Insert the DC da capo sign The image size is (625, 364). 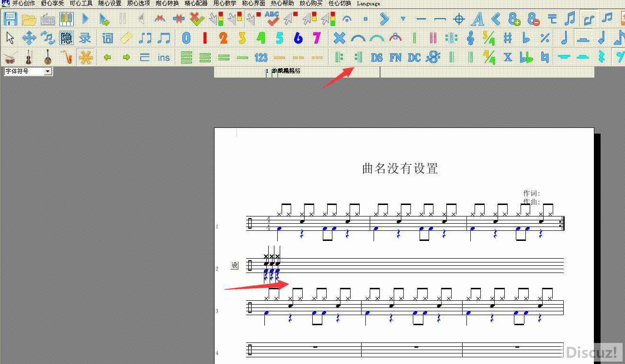coord(414,57)
